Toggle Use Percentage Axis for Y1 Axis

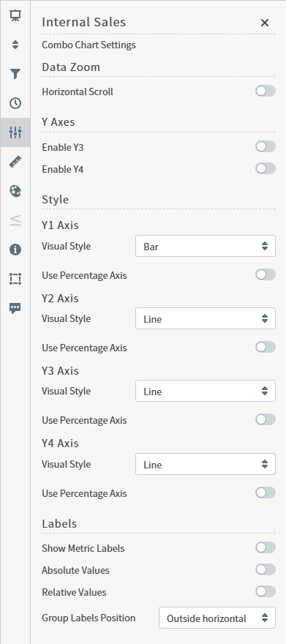tap(266, 274)
